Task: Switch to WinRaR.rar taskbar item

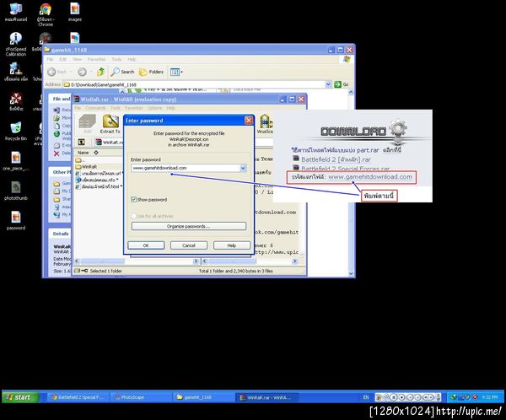Action: 266,397
